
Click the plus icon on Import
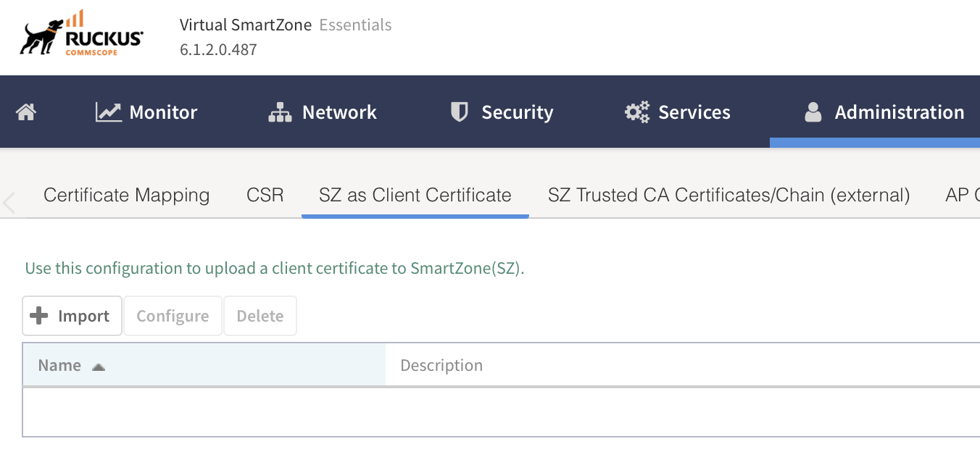click(39, 316)
